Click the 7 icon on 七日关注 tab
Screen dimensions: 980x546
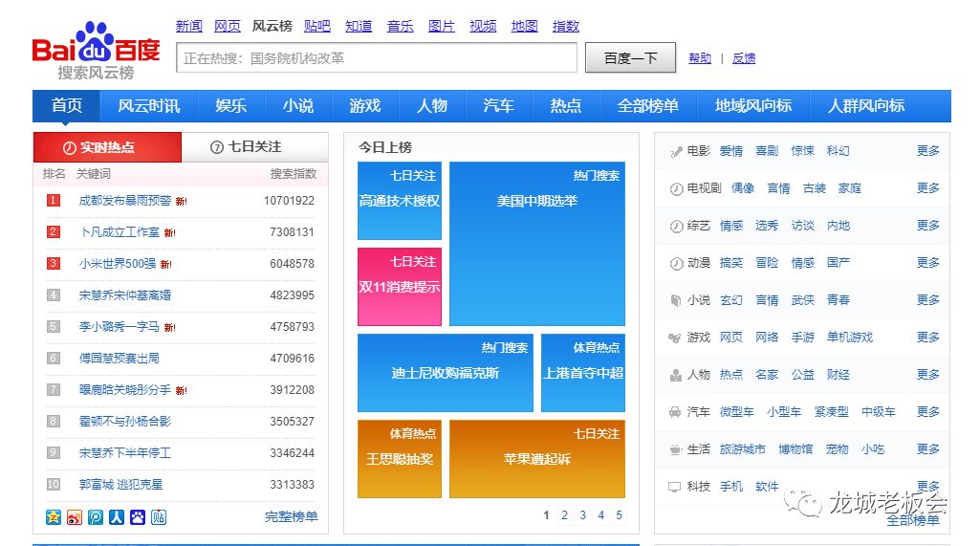click(217, 147)
